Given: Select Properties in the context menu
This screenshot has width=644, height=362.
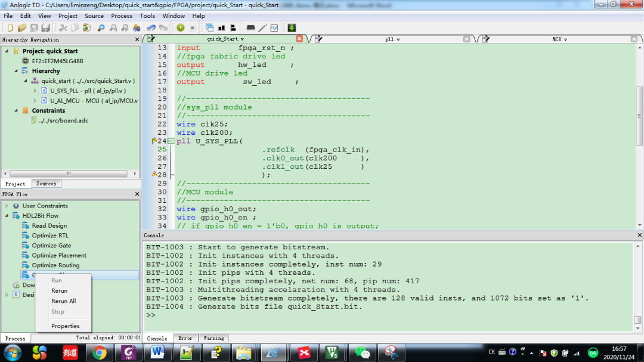Looking at the screenshot, I should [65, 326].
